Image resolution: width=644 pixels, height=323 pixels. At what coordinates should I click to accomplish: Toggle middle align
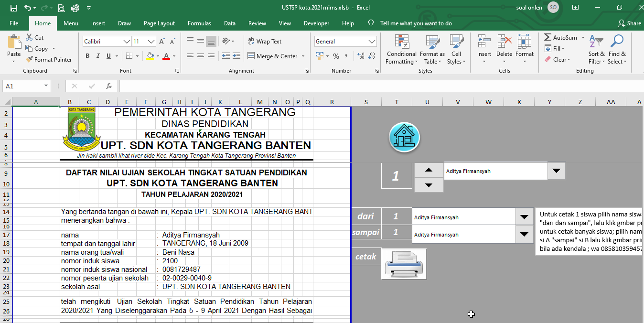point(200,42)
